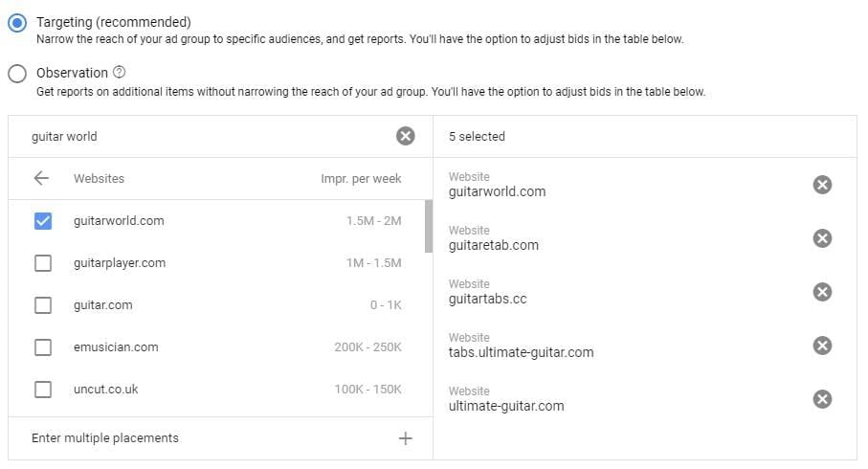Screen dimensions: 868x469
Task: Remove guitarworld.com from selected placements
Action: [821, 185]
